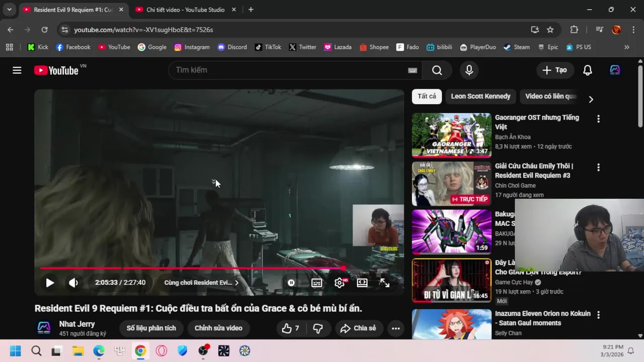Screen dimensions: 644x362
Task: Start voice search with microphone
Action: 469,70
